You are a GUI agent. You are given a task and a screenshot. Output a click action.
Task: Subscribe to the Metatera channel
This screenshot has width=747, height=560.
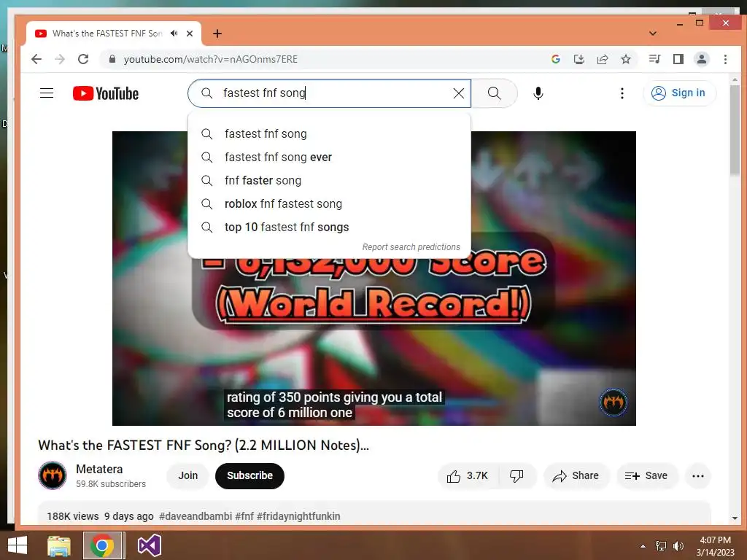pyautogui.click(x=249, y=475)
